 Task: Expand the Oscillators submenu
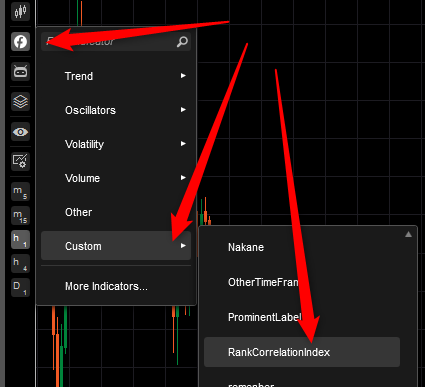[x=116, y=110]
